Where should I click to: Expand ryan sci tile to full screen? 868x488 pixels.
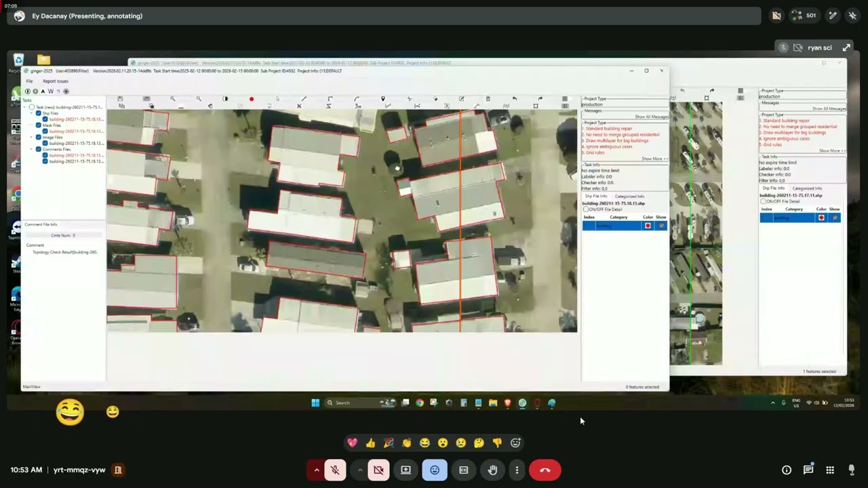846,47
